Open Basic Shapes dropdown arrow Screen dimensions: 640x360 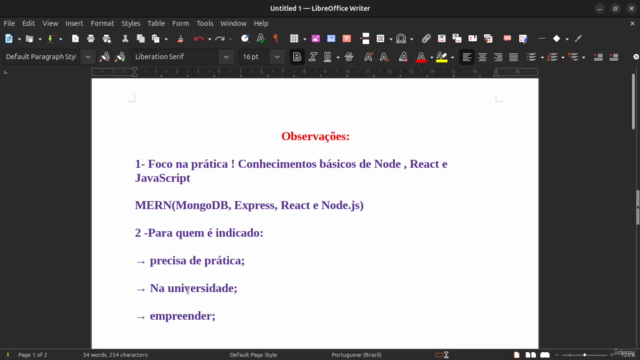(x=567, y=39)
